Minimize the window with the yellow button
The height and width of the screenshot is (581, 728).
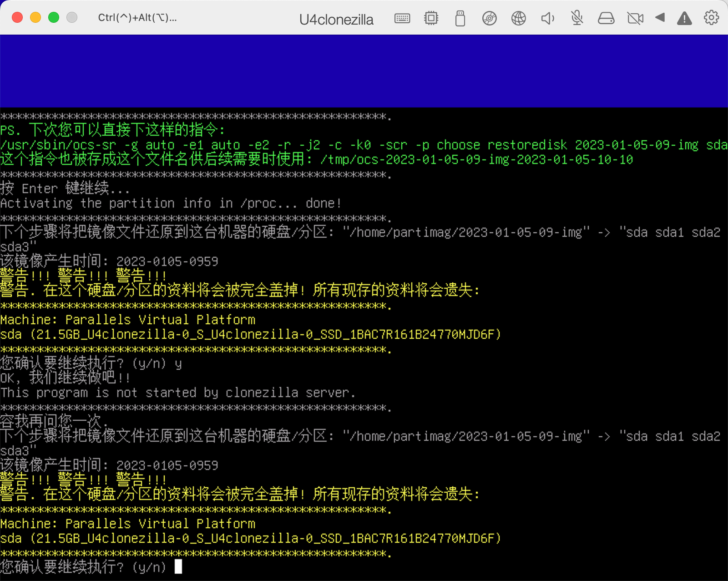(35, 17)
